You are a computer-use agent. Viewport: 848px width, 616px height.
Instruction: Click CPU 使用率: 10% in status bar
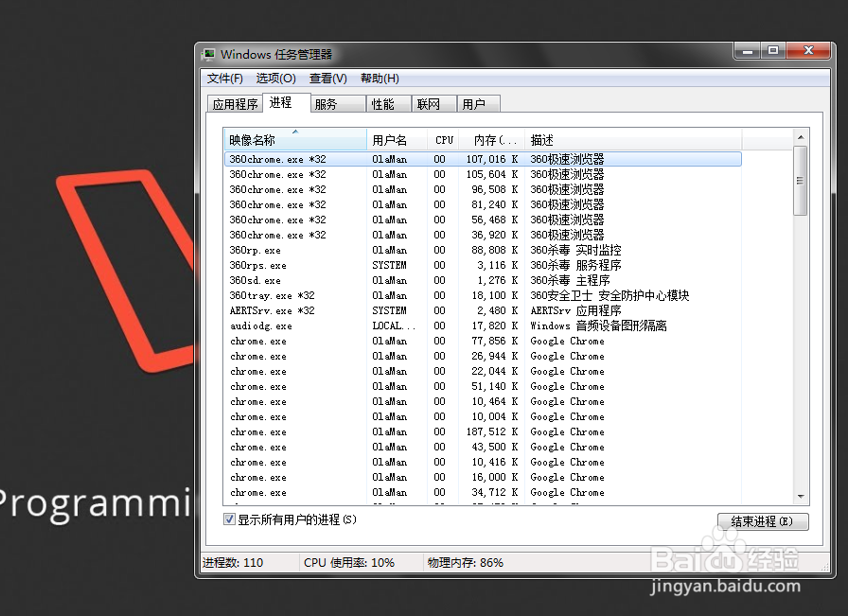pyautogui.click(x=349, y=562)
